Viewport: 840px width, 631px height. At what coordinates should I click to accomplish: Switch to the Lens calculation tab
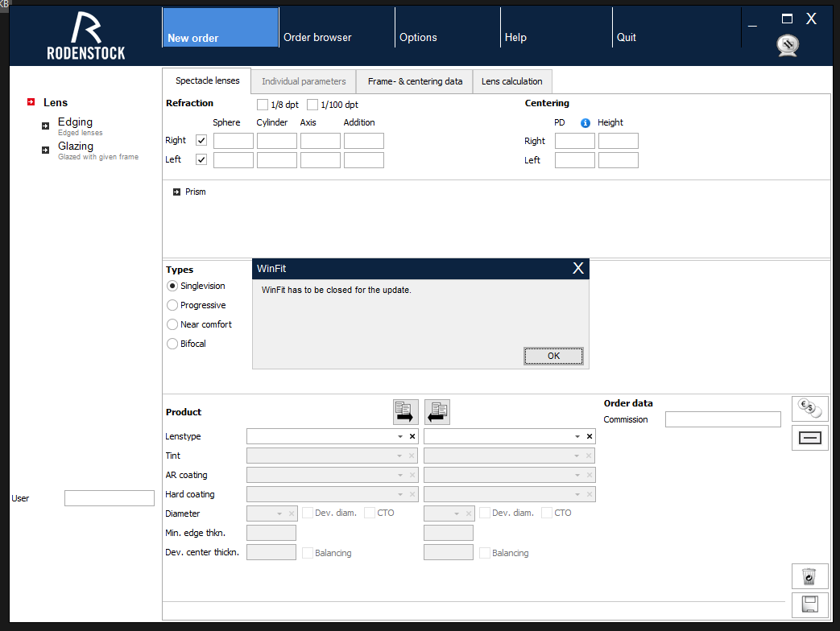511,81
